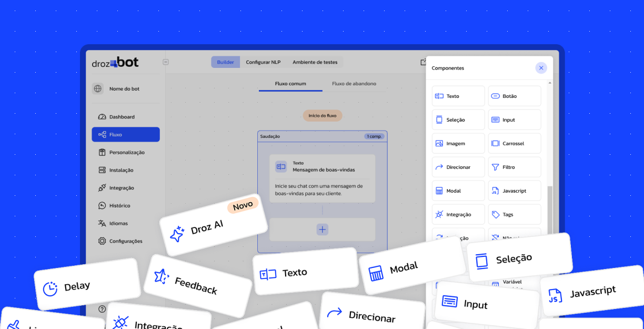Click the Novo badge on Droz AI

243,205
